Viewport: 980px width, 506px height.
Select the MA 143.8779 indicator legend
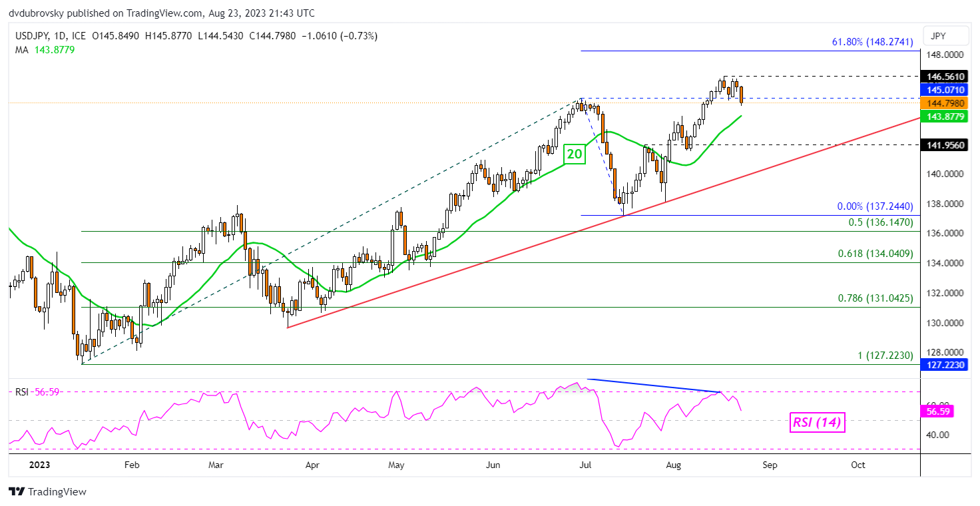pos(46,49)
